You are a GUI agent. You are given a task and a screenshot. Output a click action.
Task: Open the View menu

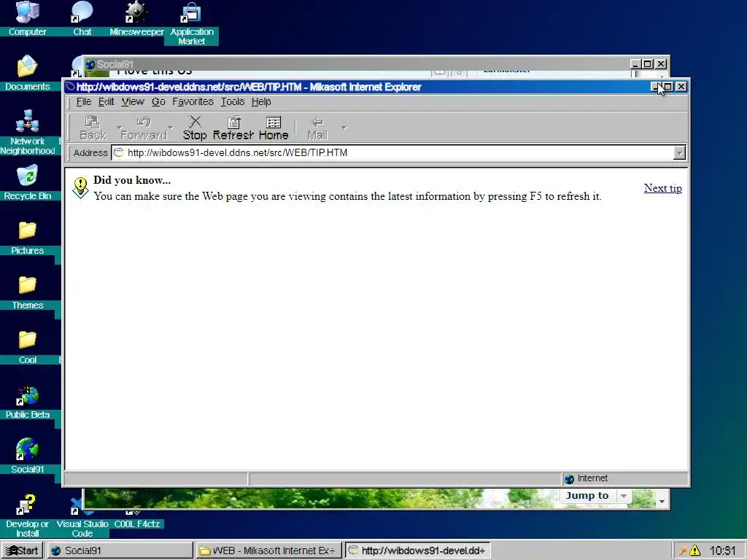pos(133,101)
